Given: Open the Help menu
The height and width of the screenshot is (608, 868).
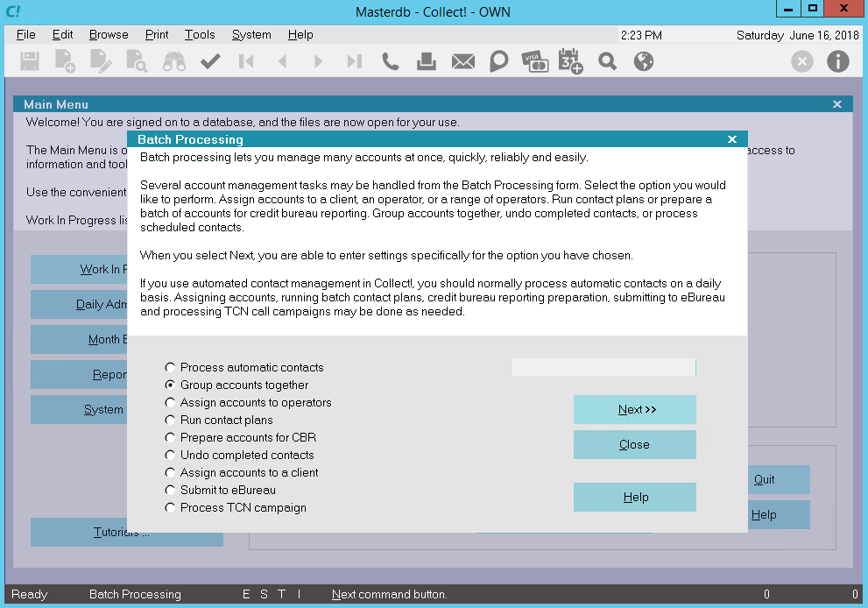Looking at the screenshot, I should tap(300, 34).
